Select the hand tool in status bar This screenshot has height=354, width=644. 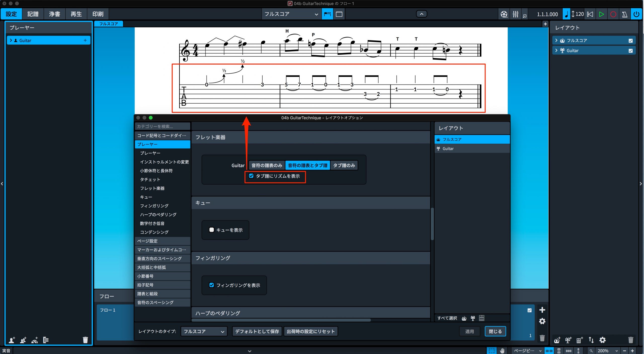[x=502, y=351]
